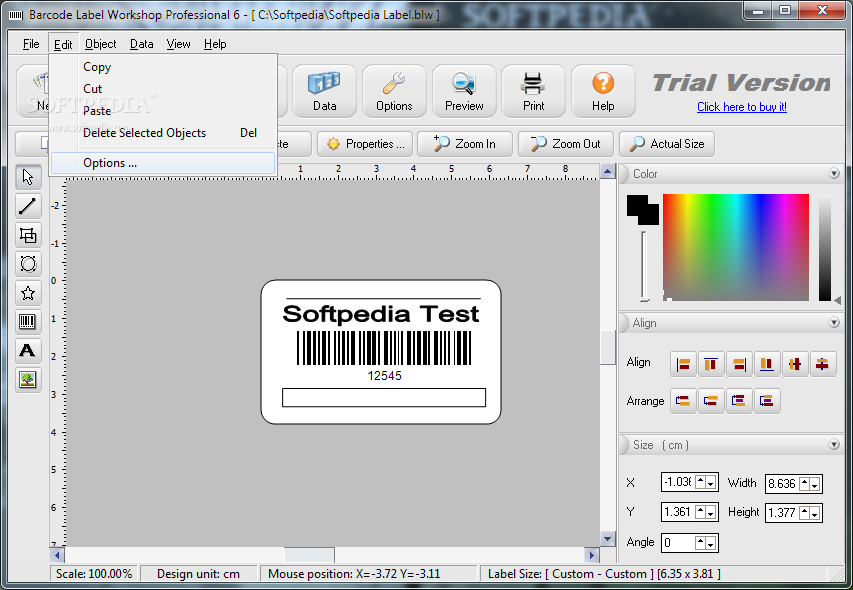
Task: Select the Text tool
Action: pos(28,351)
